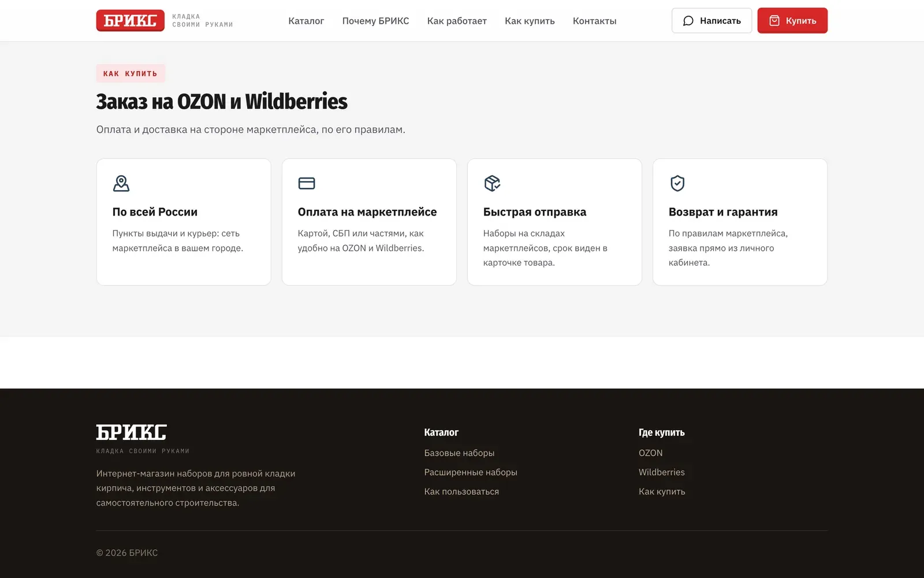This screenshot has height=578, width=924.
Task: Open the Каталог menu item in header
Action: 306,21
